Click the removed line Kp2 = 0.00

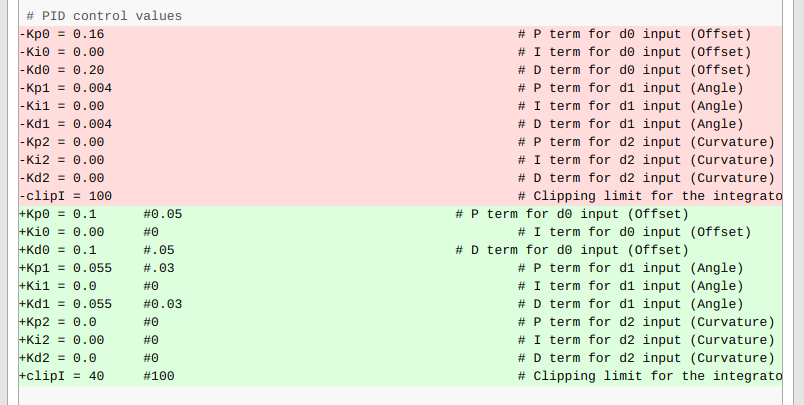[400, 142]
